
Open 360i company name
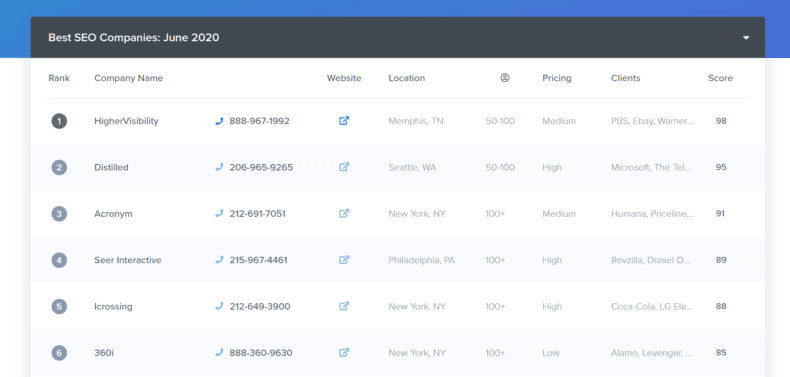(104, 353)
